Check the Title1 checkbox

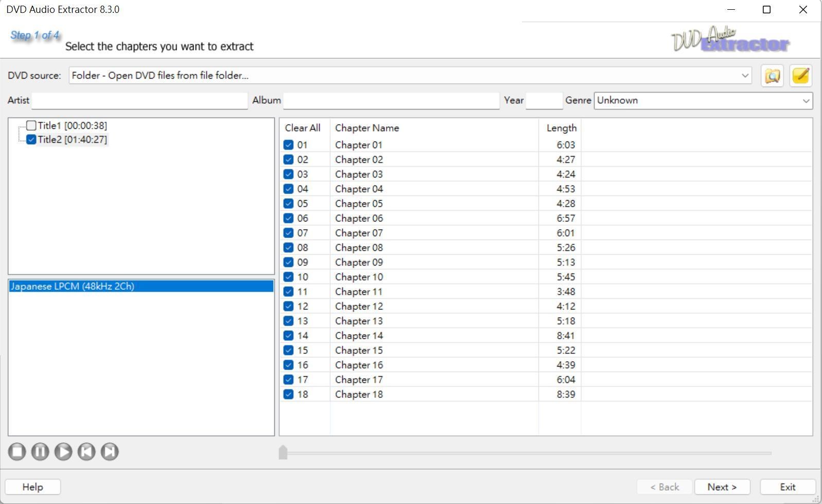click(31, 125)
